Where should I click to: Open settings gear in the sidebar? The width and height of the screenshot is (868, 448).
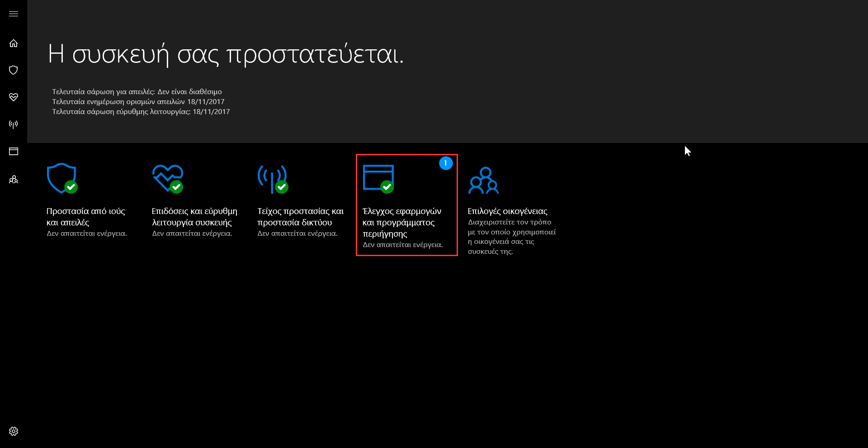[x=14, y=431]
